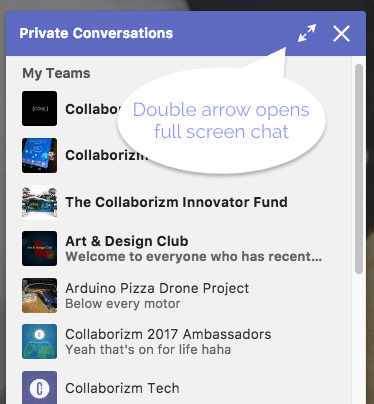This screenshot has width=374, height=404.
Task: Click The Collaborizm Innovator Fund thumbnail
Action: coord(39,202)
